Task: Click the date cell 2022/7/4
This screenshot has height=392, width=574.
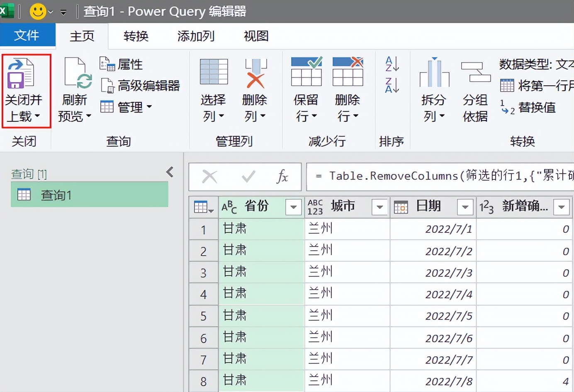Action: click(x=433, y=294)
